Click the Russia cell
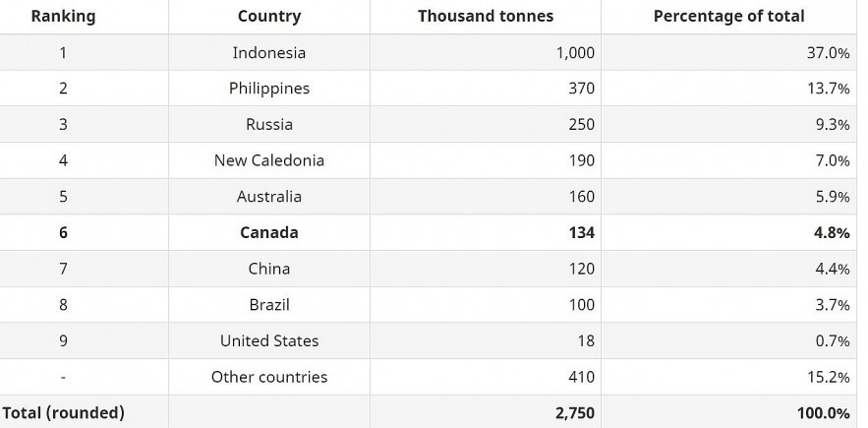868x428 pixels. [x=269, y=124]
